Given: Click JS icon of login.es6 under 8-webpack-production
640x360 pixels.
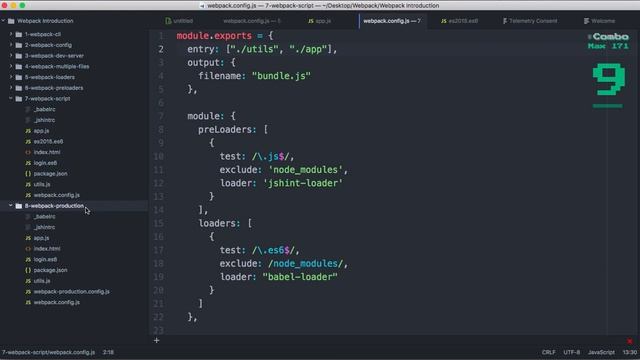Looking at the screenshot, I should 28,259.
